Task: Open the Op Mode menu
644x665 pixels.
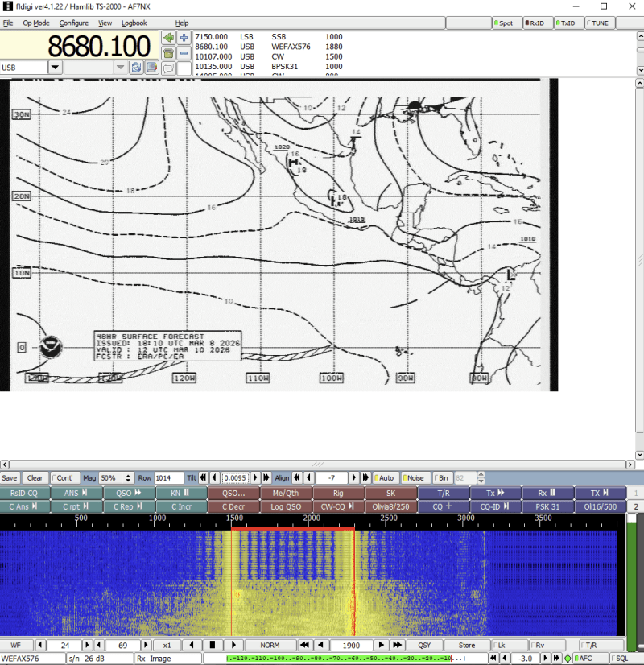Action: click(35, 23)
